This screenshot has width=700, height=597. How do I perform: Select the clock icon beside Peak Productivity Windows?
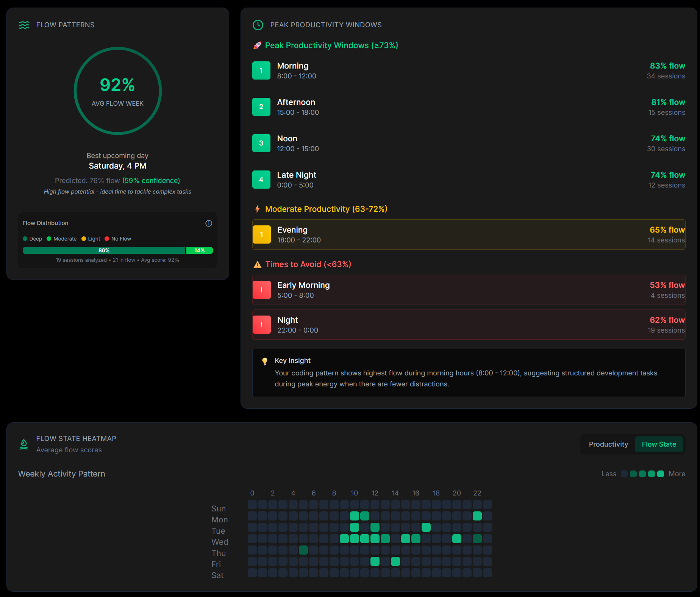click(258, 25)
